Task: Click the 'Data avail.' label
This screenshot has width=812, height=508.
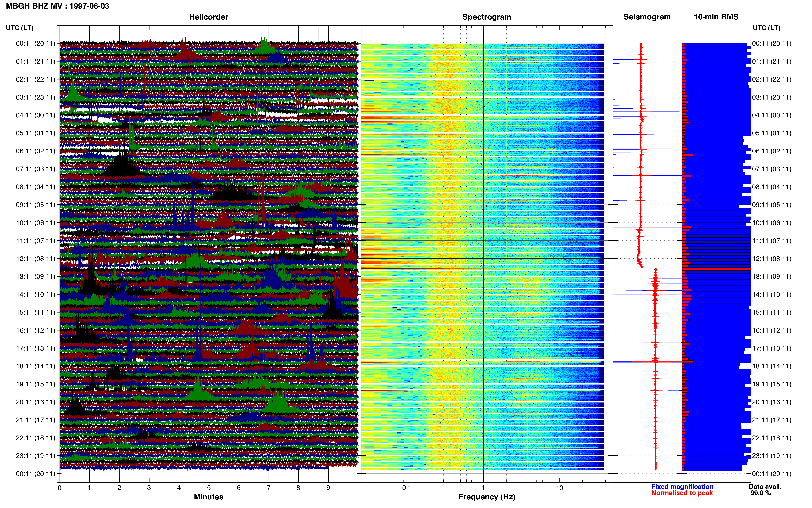Action: (x=765, y=486)
